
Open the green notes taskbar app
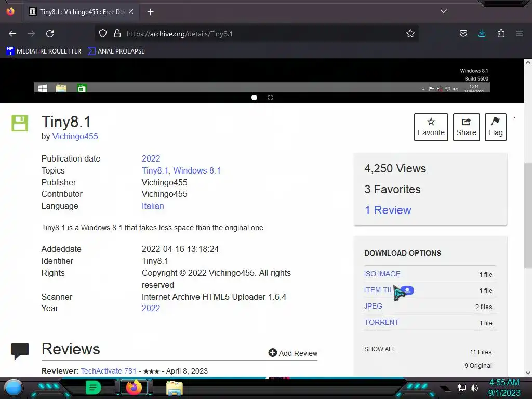[x=94, y=388]
